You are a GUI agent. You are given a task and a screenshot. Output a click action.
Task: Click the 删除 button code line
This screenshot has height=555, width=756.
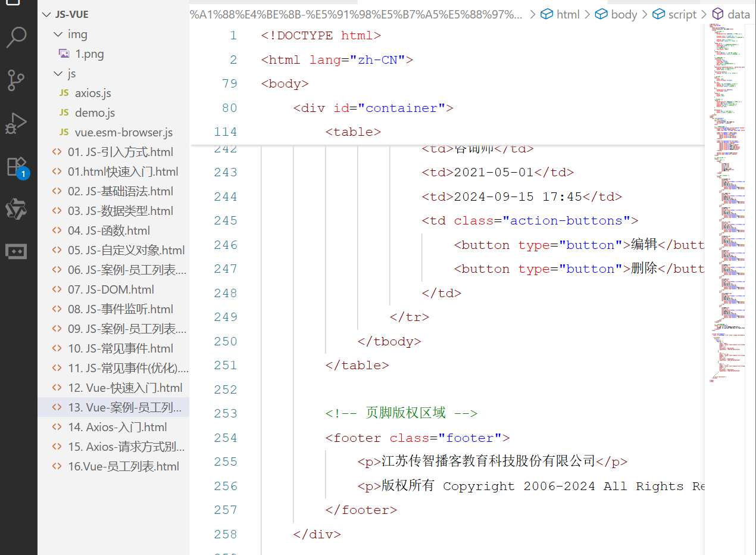579,269
